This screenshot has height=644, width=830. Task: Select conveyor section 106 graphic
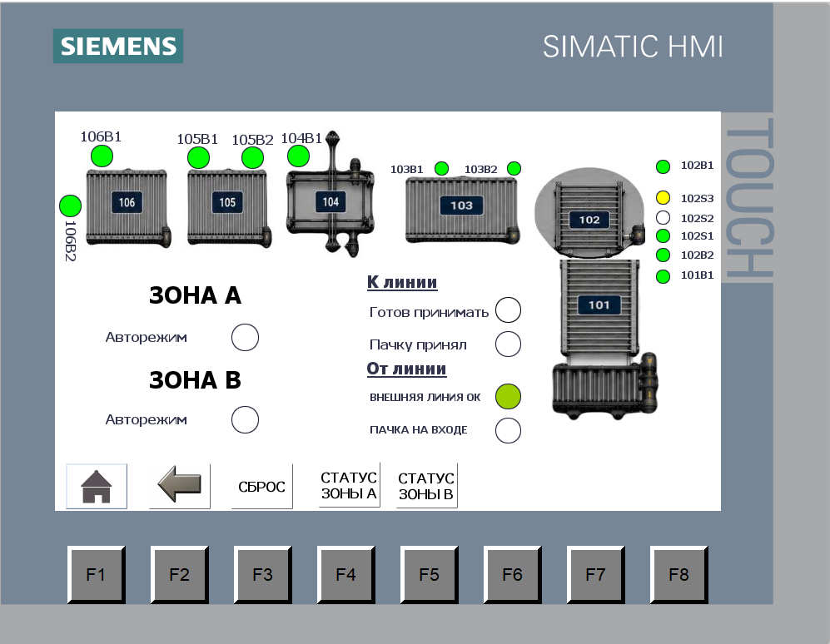(x=128, y=207)
